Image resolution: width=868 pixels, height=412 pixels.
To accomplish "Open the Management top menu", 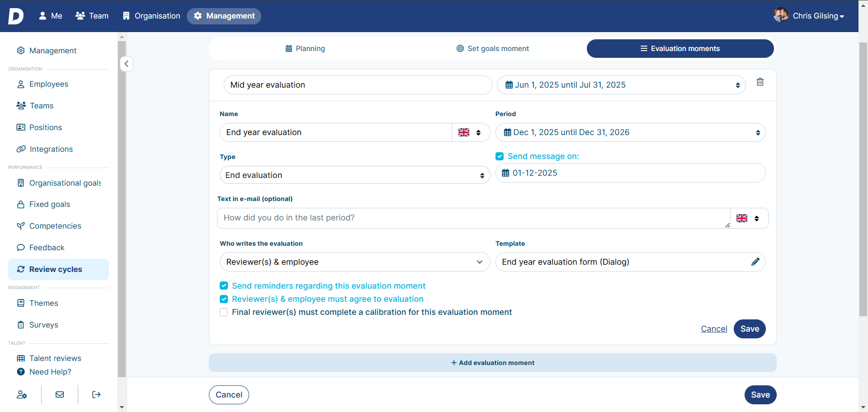I will coord(224,16).
